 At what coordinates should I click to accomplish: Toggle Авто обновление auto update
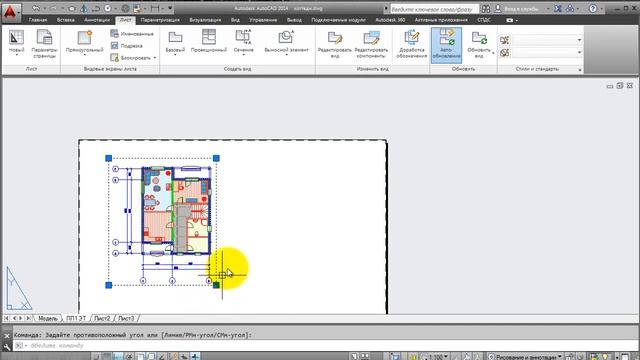(447, 45)
